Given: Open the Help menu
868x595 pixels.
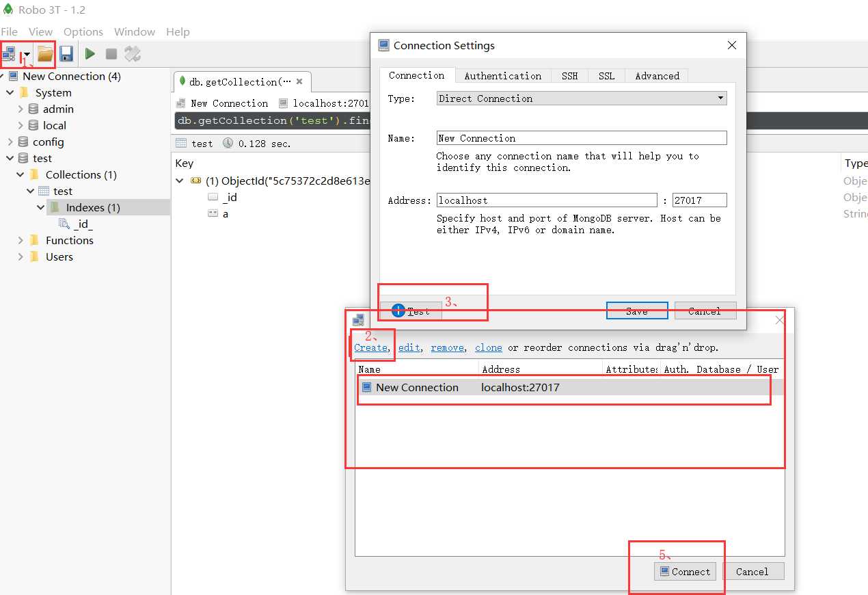Looking at the screenshot, I should click(178, 31).
